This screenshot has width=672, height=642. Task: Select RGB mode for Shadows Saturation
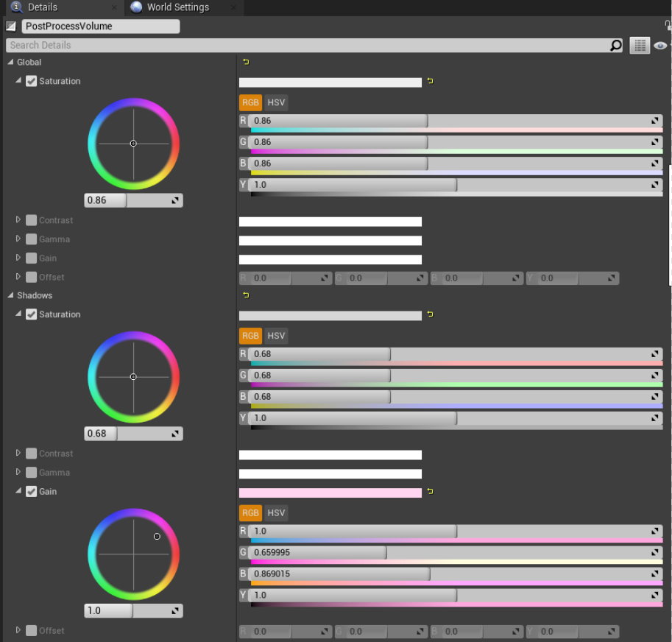[250, 336]
